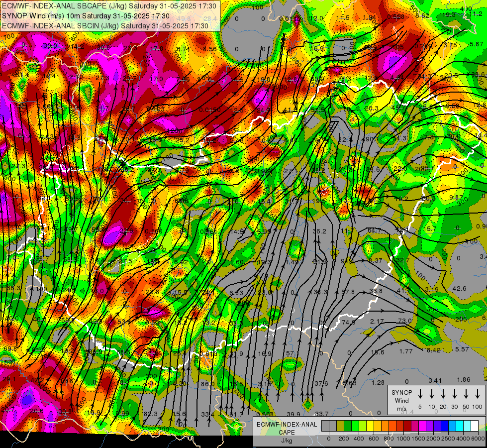Click the station value 8.42

coord(434,350)
